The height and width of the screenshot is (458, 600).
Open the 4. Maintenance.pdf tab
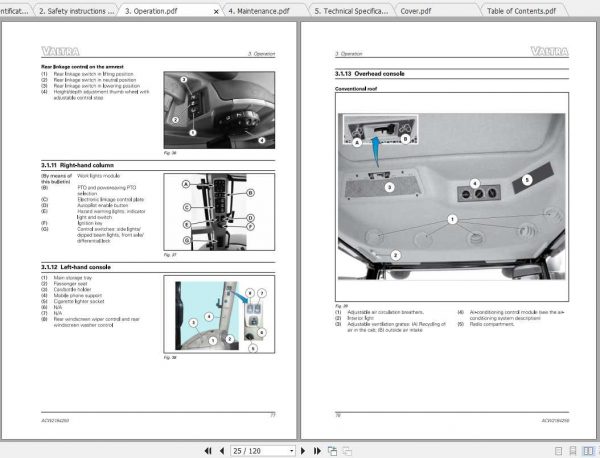(259, 11)
